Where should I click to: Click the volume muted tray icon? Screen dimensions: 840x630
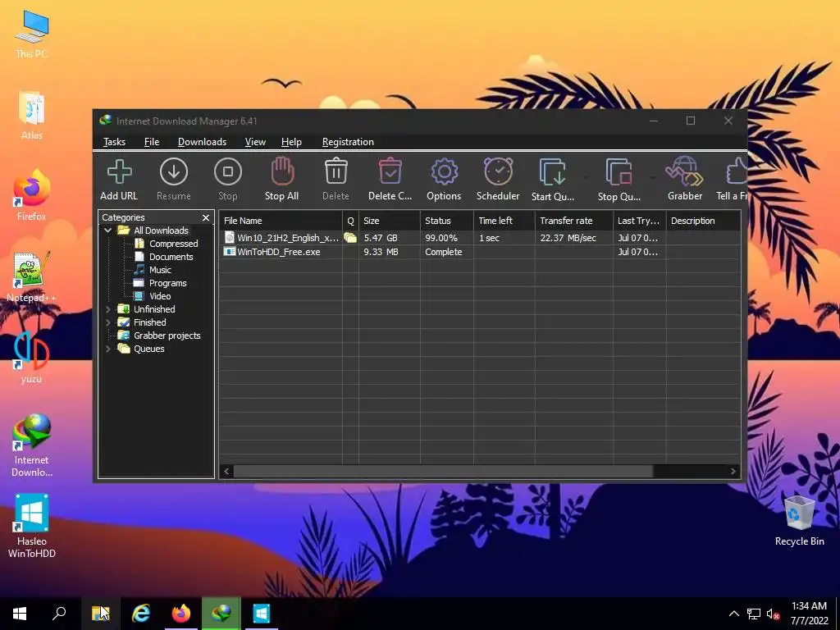773,614
